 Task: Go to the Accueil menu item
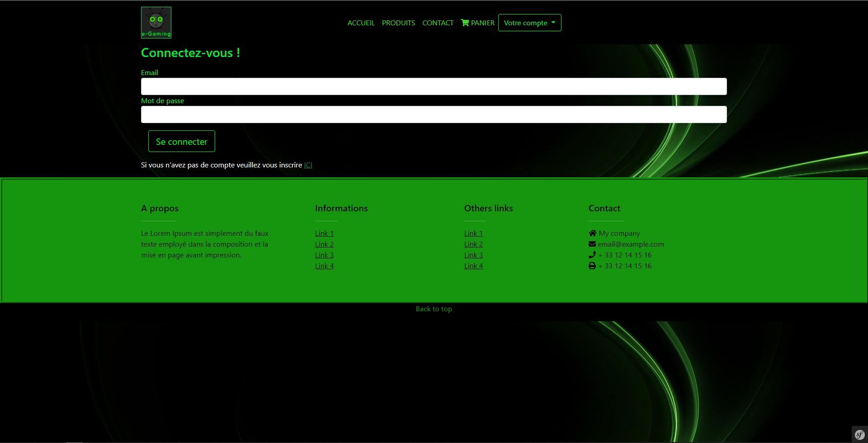point(361,23)
